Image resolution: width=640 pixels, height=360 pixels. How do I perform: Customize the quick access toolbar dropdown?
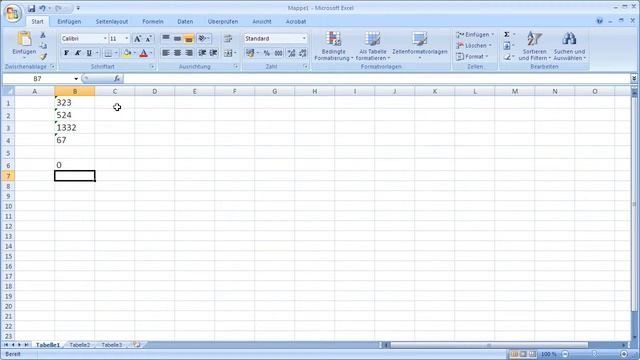coord(78,8)
